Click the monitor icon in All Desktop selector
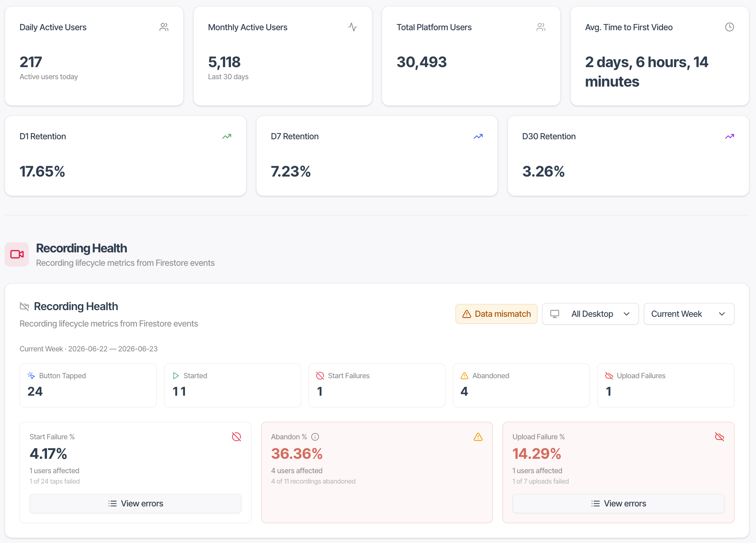The width and height of the screenshot is (756, 543). pyautogui.click(x=555, y=314)
